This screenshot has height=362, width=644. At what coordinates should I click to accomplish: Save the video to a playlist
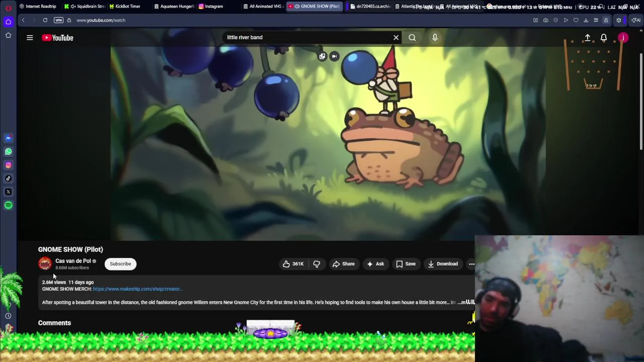406,264
